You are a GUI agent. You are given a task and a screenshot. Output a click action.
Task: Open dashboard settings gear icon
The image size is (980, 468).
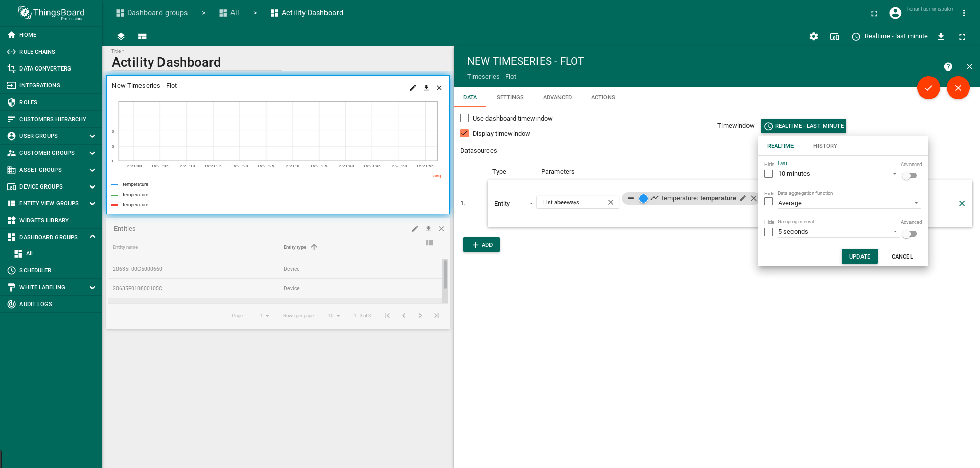813,36
